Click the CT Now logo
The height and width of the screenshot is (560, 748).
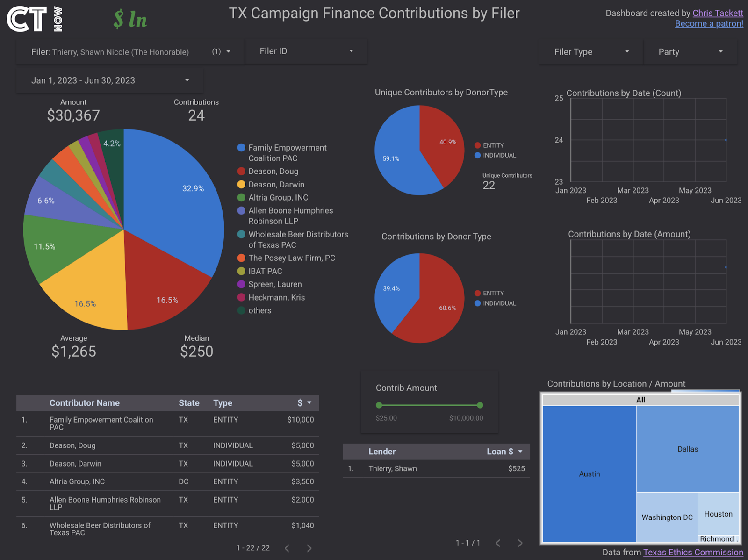pos(35,19)
